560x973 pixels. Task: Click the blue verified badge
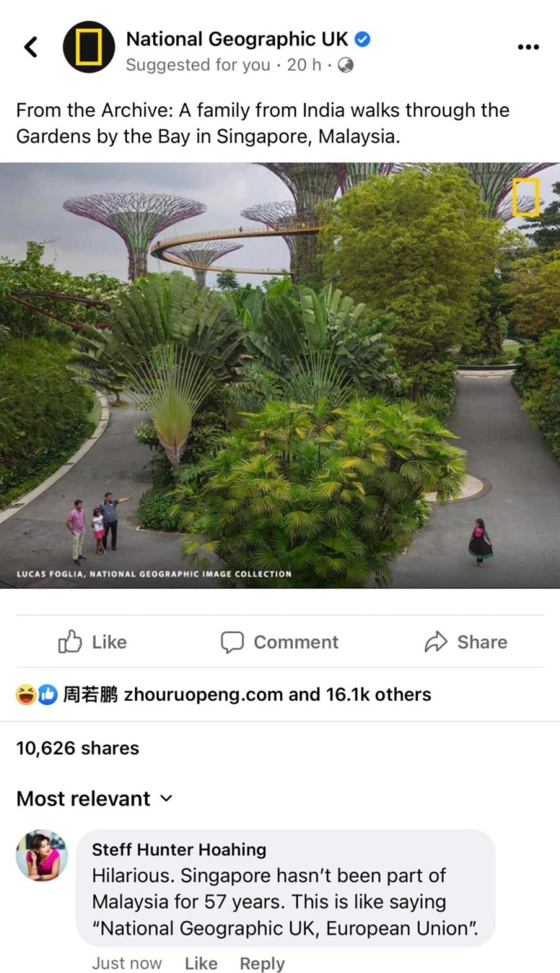tap(363, 40)
